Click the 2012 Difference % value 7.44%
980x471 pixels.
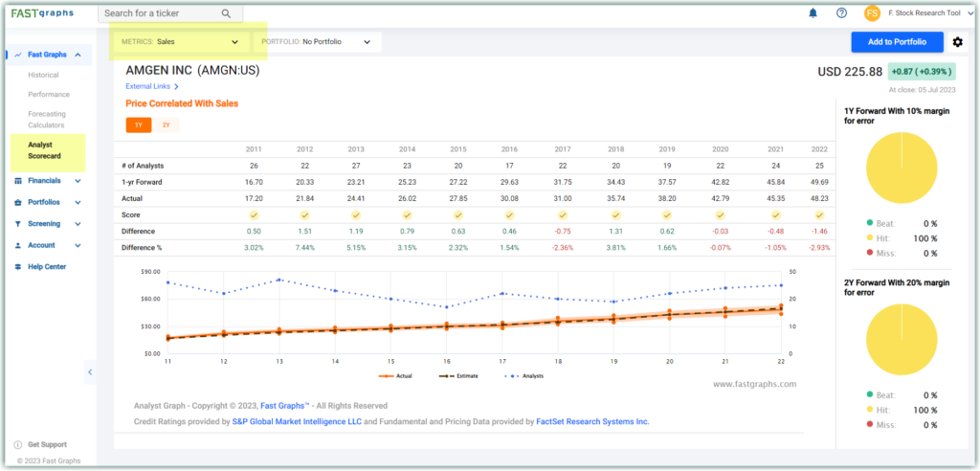304,248
